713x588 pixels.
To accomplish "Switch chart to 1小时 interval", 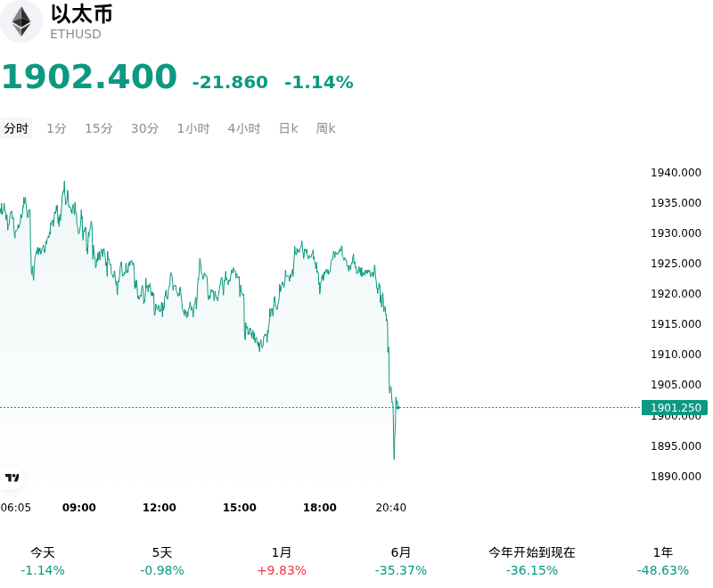I will 193,128.
